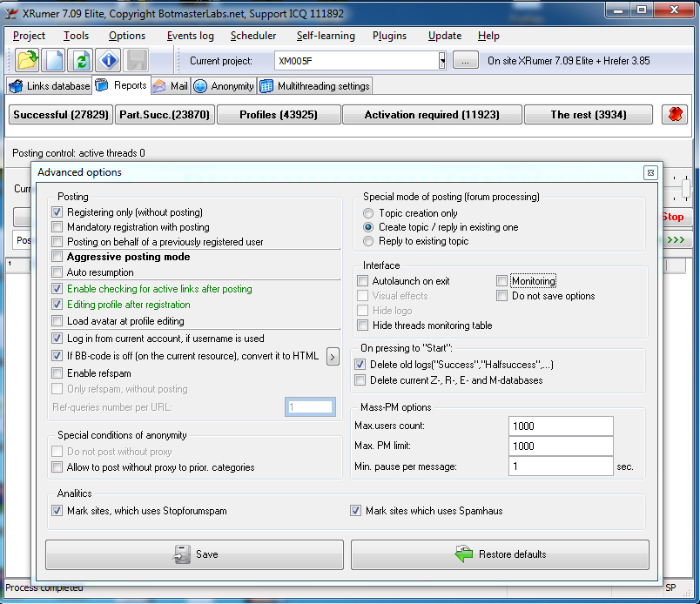Click the greyed floppy disk save icon

(136, 60)
